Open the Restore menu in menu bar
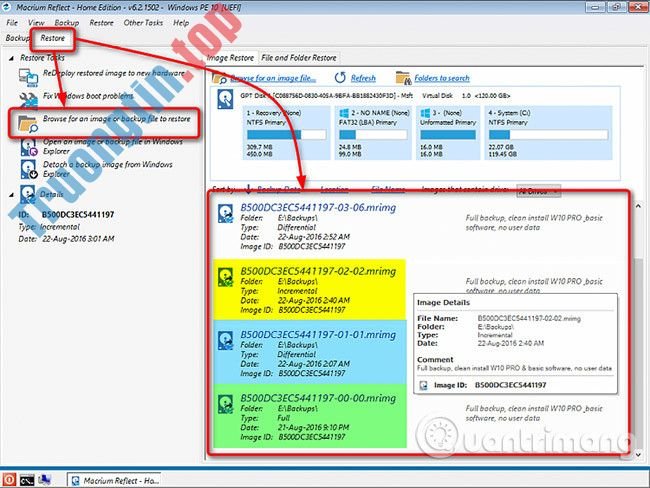Screen dimensions: 650x488 click(101, 23)
